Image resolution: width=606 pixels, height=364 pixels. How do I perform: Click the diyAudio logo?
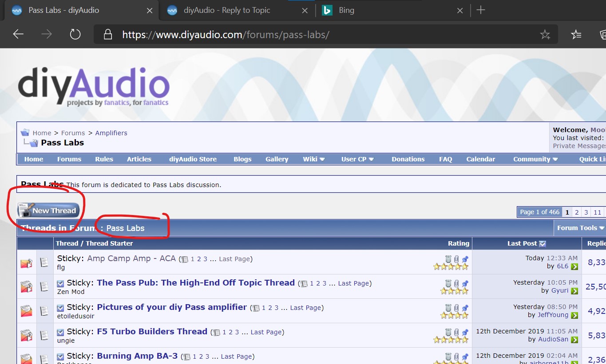94,87
